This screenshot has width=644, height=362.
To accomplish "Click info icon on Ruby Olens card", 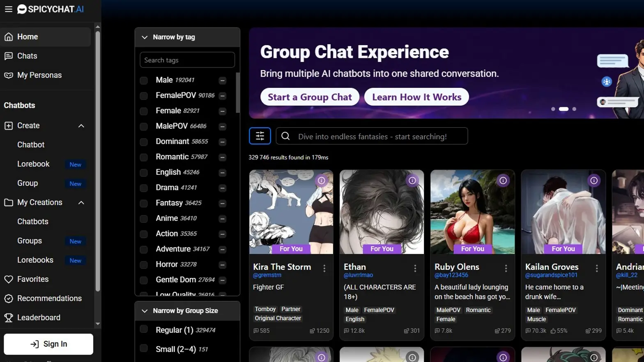I will pyautogui.click(x=503, y=181).
